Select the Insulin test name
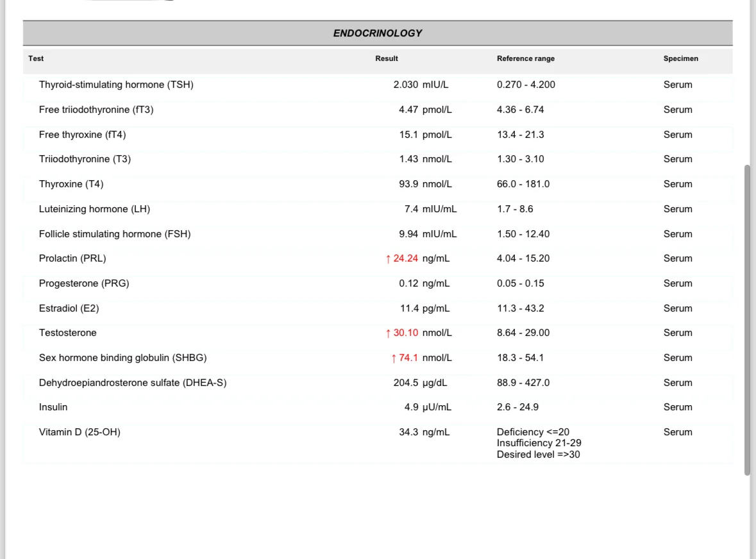Image resolution: width=756 pixels, height=559 pixels. [53, 408]
